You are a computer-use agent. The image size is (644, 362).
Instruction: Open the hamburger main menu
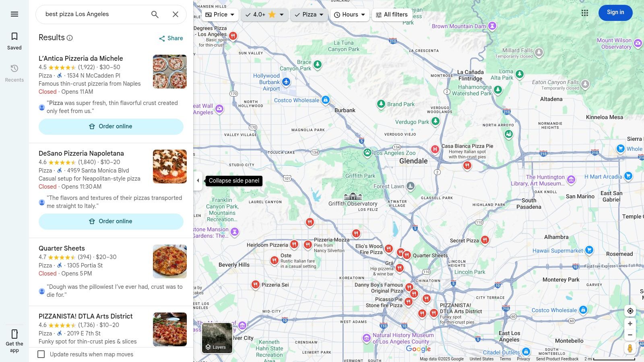14,14
